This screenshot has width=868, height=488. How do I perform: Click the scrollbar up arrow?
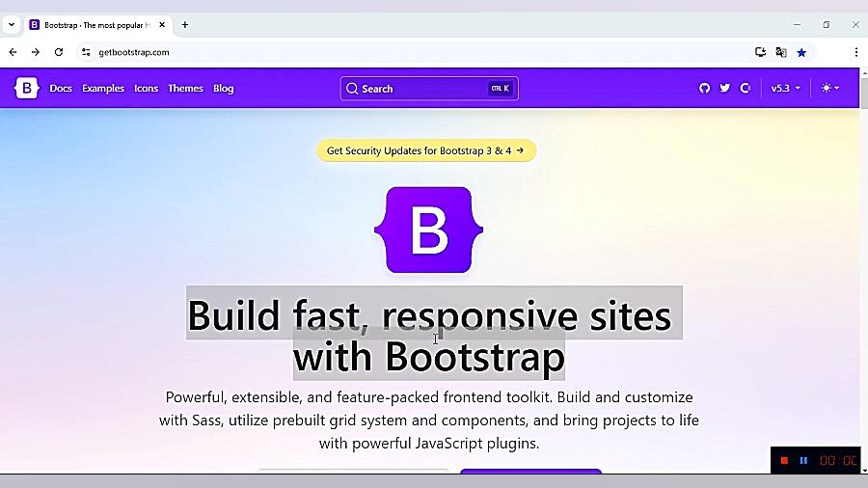(x=864, y=72)
